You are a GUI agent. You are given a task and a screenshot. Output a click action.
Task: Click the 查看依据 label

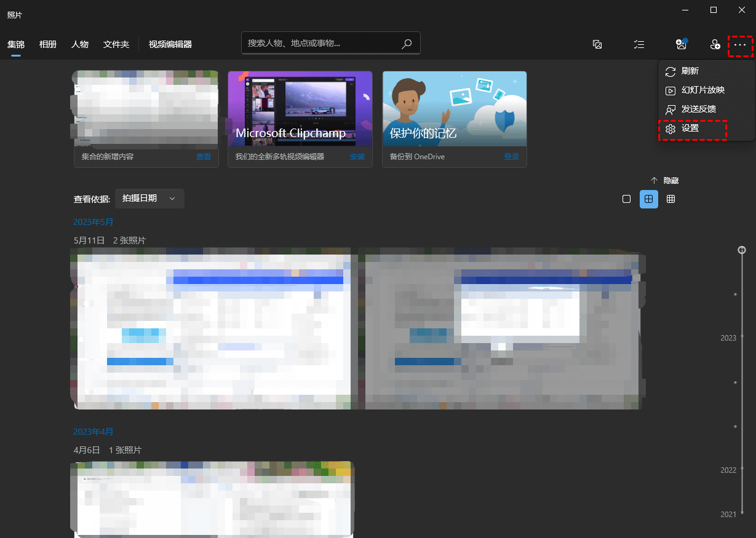pos(92,199)
